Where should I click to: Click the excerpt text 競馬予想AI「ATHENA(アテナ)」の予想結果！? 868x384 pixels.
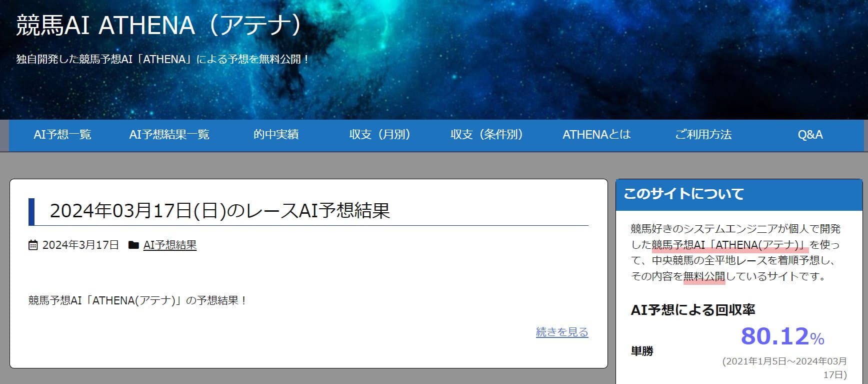click(x=137, y=300)
